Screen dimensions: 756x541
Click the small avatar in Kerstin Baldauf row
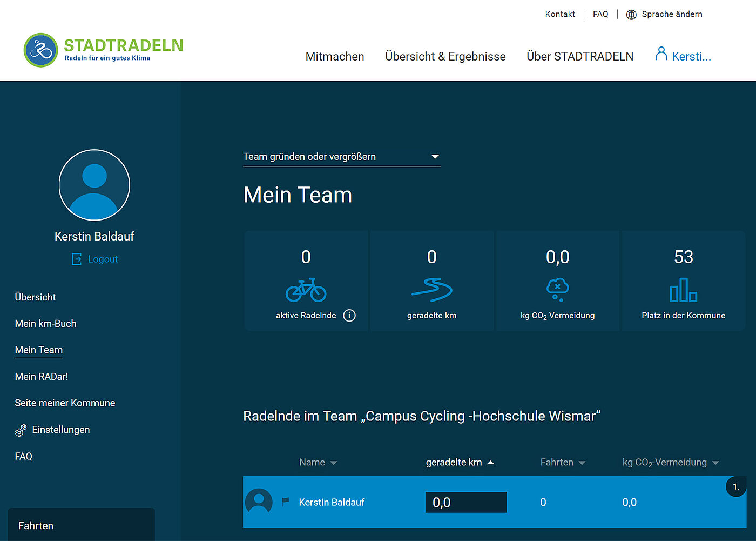(x=259, y=502)
